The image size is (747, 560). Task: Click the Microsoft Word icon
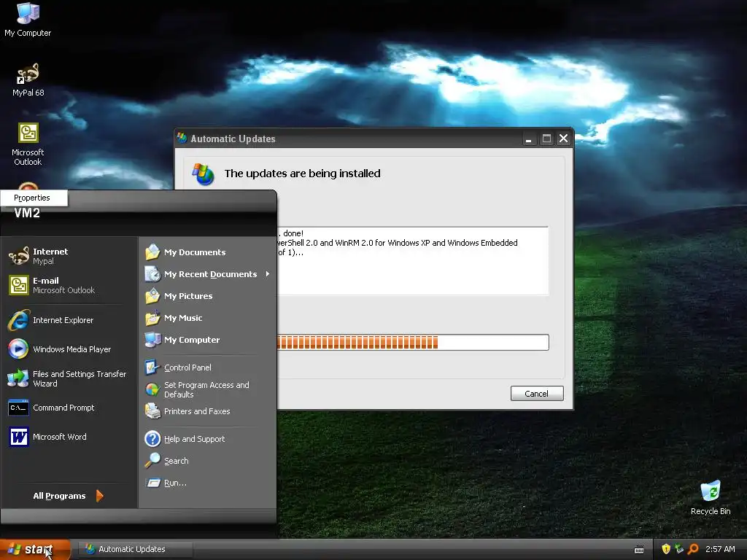18,437
